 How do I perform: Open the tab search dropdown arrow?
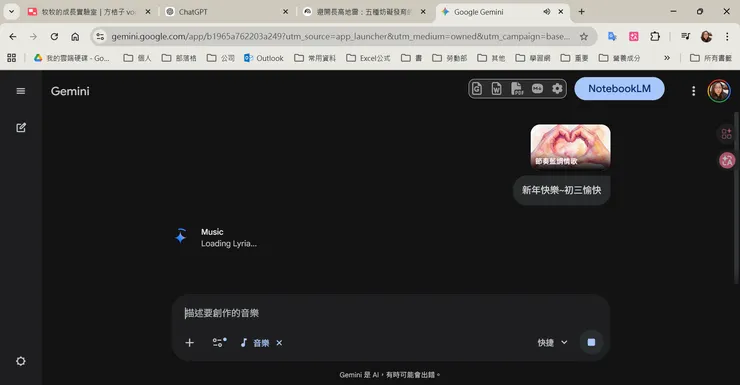click(11, 12)
